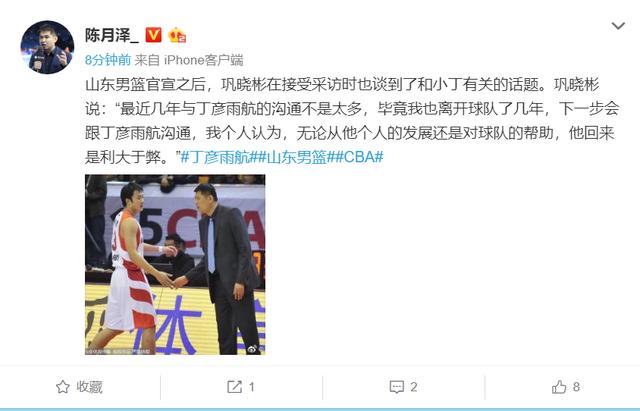640x411 pixels.
Task: Click the comment bubble icon
Action: (x=397, y=387)
